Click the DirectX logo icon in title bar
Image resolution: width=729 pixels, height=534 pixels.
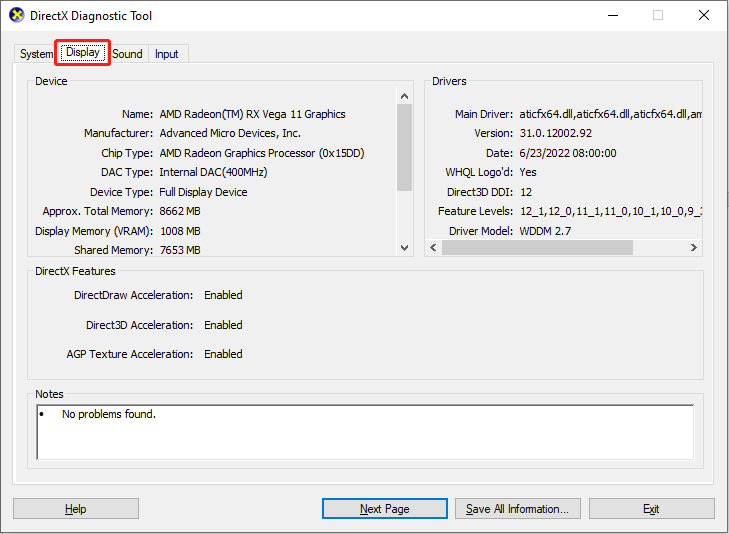[17, 15]
